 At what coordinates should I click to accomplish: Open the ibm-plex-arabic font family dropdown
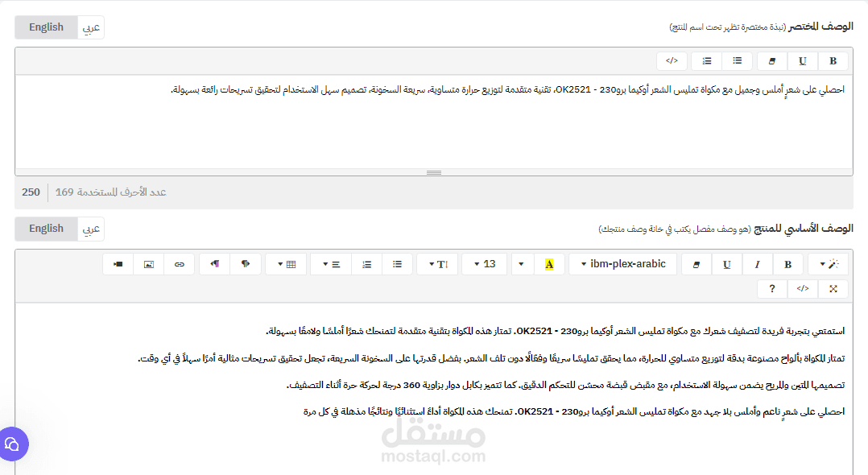[622, 264]
